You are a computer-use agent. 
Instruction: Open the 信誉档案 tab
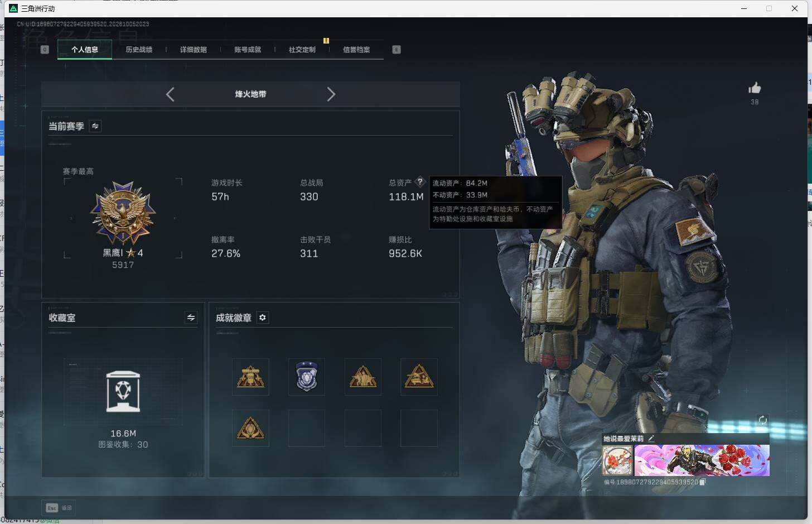[x=356, y=50]
